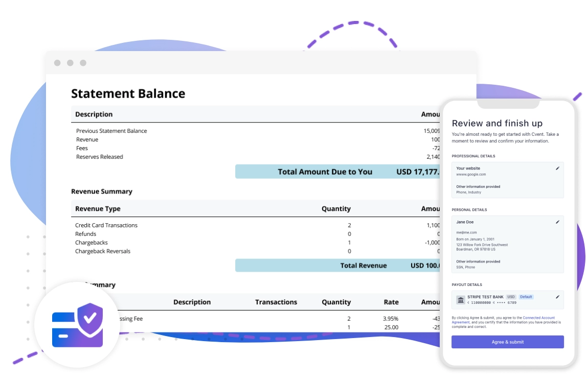This screenshot has width=588, height=383.
Task: Edit the Stripe Test Bank payout details
Action: tap(557, 297)
